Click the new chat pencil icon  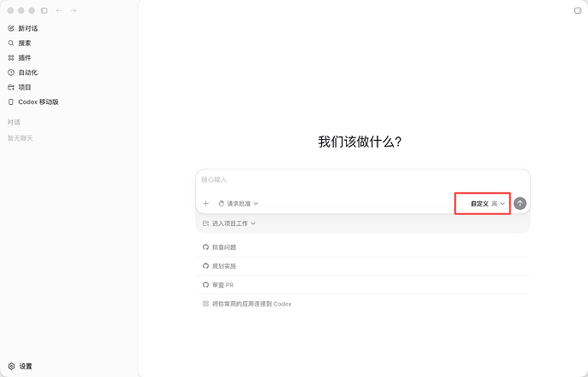(x=11, y=28)
